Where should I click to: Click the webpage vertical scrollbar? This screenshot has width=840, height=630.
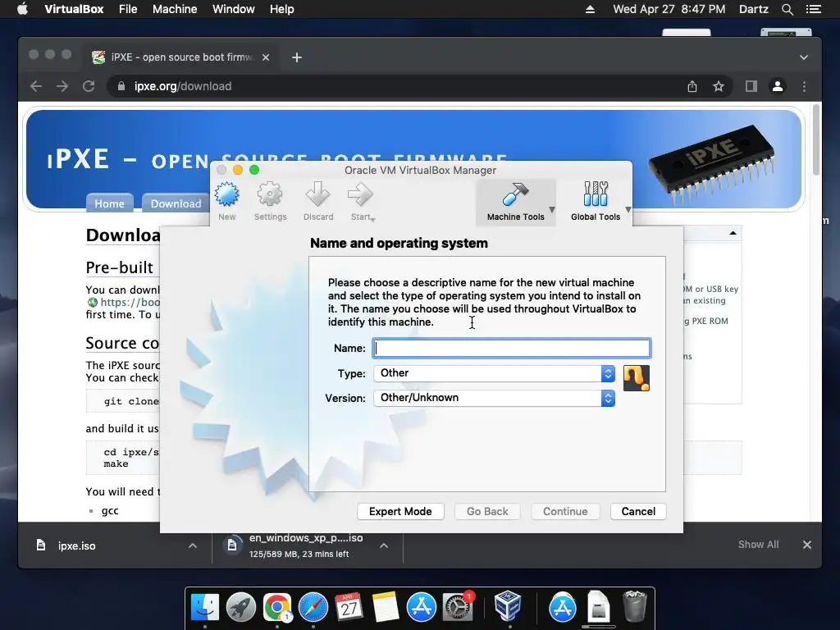(816, 140)
